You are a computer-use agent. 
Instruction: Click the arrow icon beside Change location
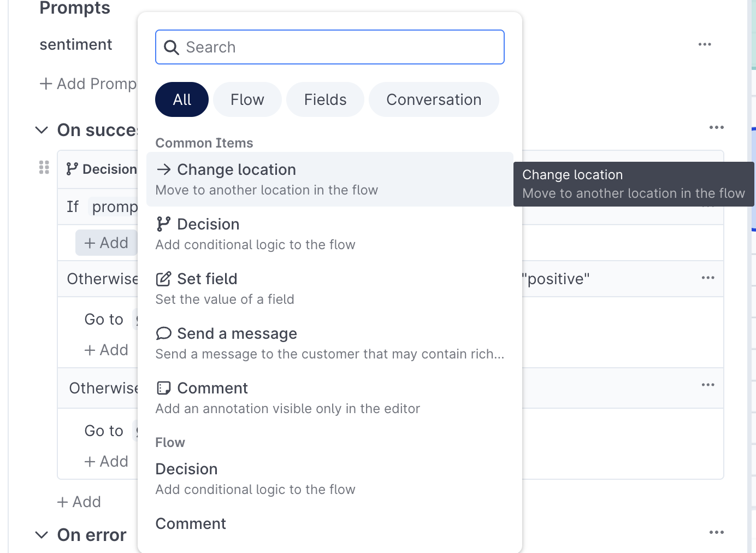coord(163,169)
